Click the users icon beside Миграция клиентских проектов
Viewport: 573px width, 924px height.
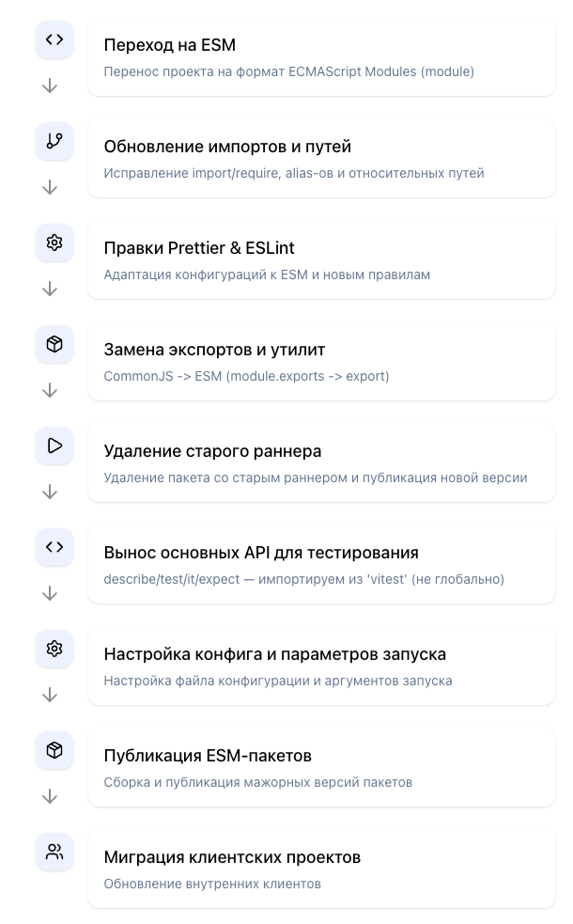click(54, 852)
